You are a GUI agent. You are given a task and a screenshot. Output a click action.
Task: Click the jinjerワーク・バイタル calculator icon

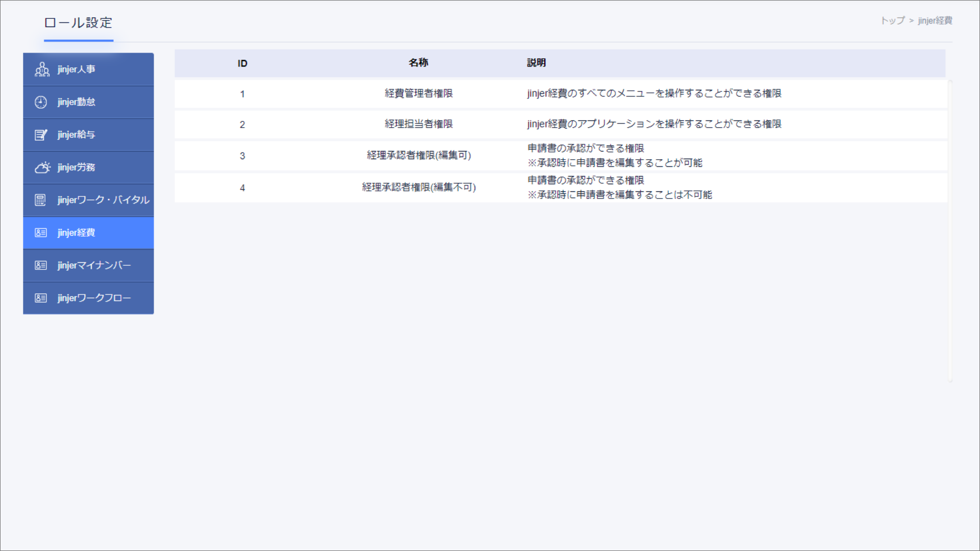[40, 200]
